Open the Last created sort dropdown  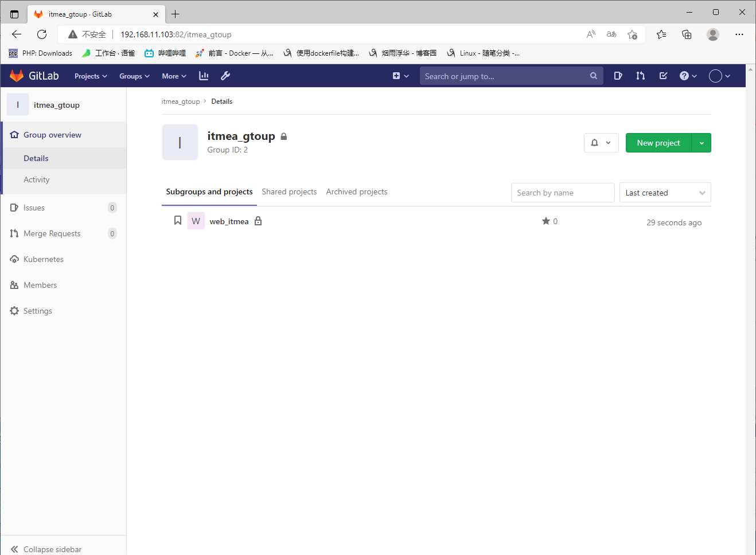pyautogui.click(x=665, y=193)
